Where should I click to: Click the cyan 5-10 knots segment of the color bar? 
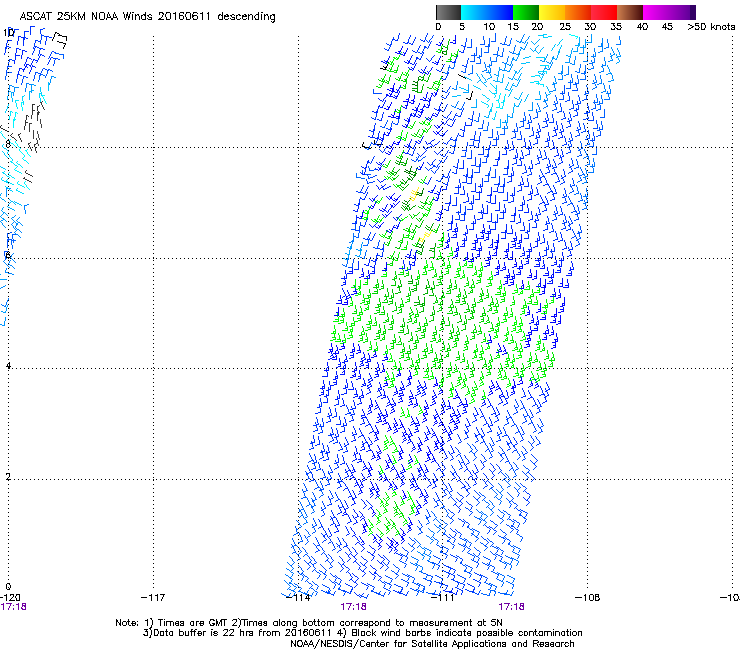point(474,12)
